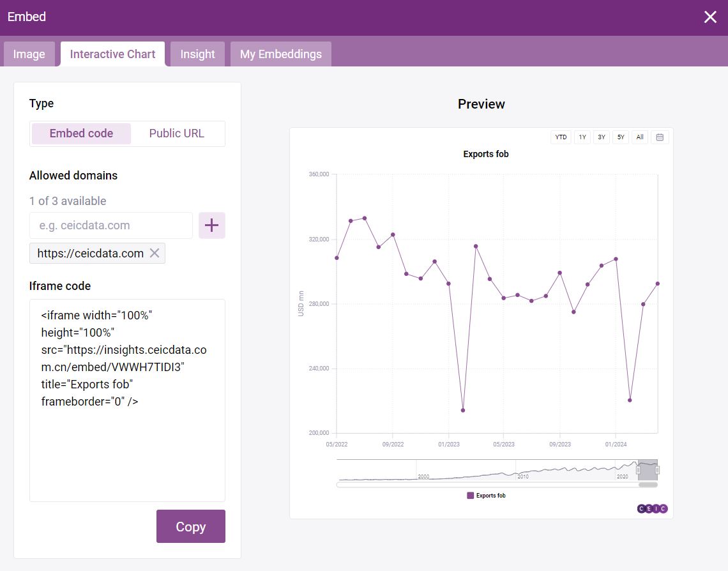Set chart range to YTD
The height and width of the screenshot is (571, 728).
click(561, 137)
